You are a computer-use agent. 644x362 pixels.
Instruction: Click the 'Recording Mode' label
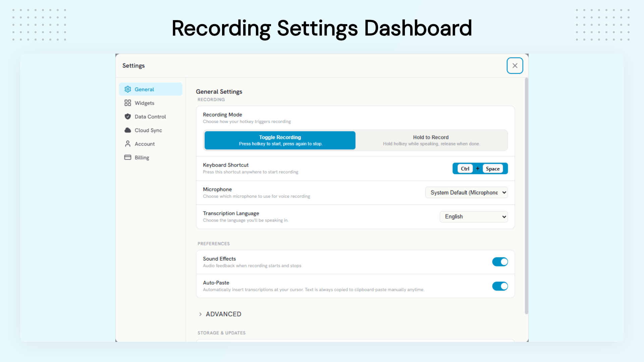222,115
